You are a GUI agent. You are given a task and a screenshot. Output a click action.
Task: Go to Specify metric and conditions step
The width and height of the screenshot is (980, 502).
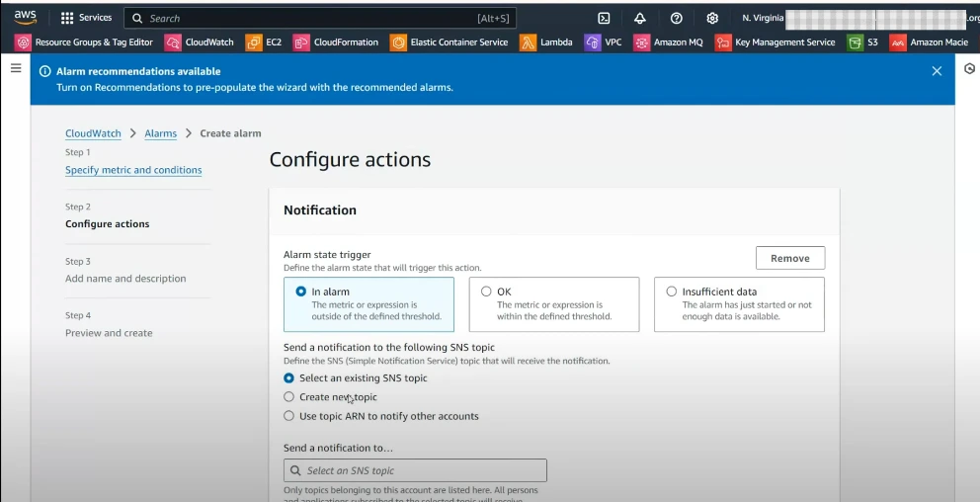133,170
